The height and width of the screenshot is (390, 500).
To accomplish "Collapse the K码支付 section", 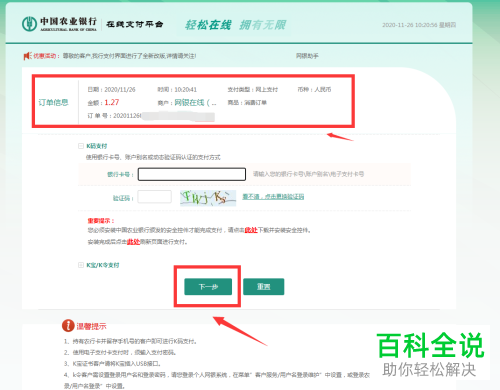I will (x=81, y=146).
